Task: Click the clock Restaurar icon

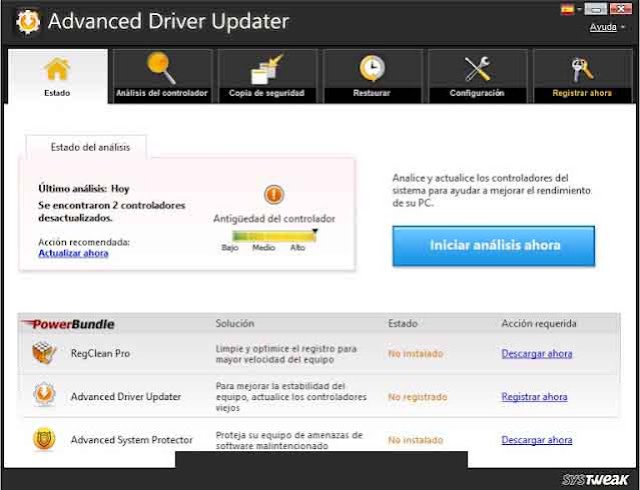Action: (372, 68)
